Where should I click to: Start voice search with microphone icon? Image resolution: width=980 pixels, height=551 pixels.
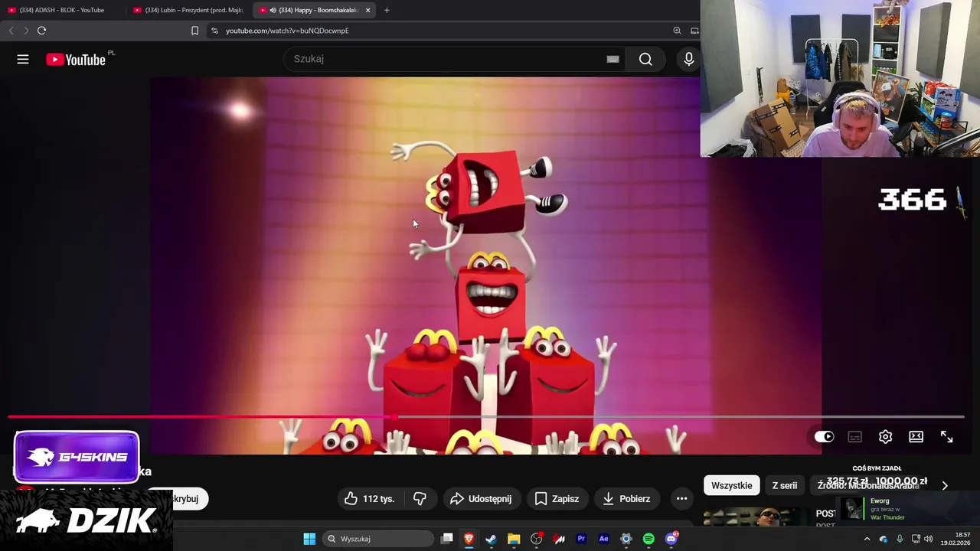689,59
